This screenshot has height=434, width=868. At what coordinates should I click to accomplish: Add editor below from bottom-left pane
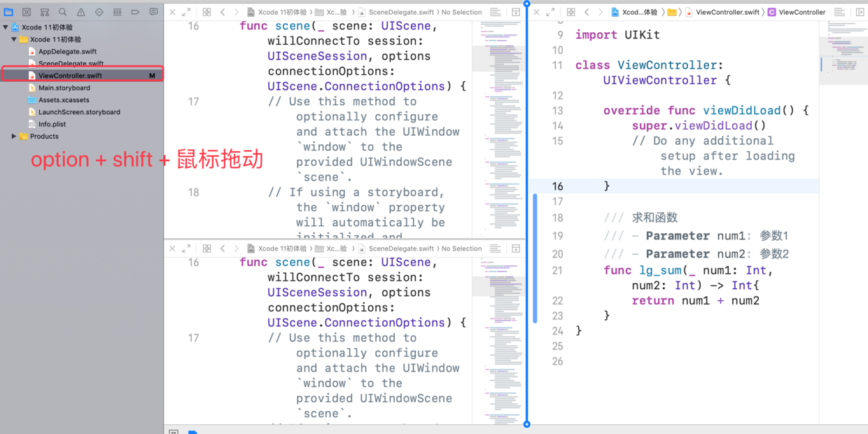(x=516, y=248)
